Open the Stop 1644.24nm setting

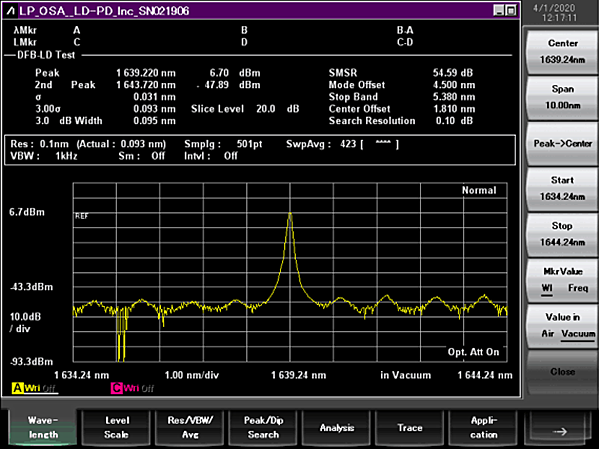click(x=562, y=234)
